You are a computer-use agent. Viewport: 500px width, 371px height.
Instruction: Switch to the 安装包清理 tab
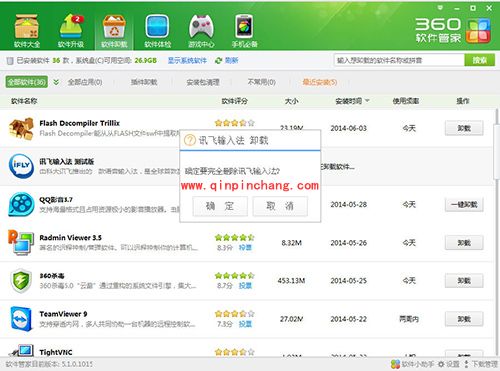(x=203, y=82)
